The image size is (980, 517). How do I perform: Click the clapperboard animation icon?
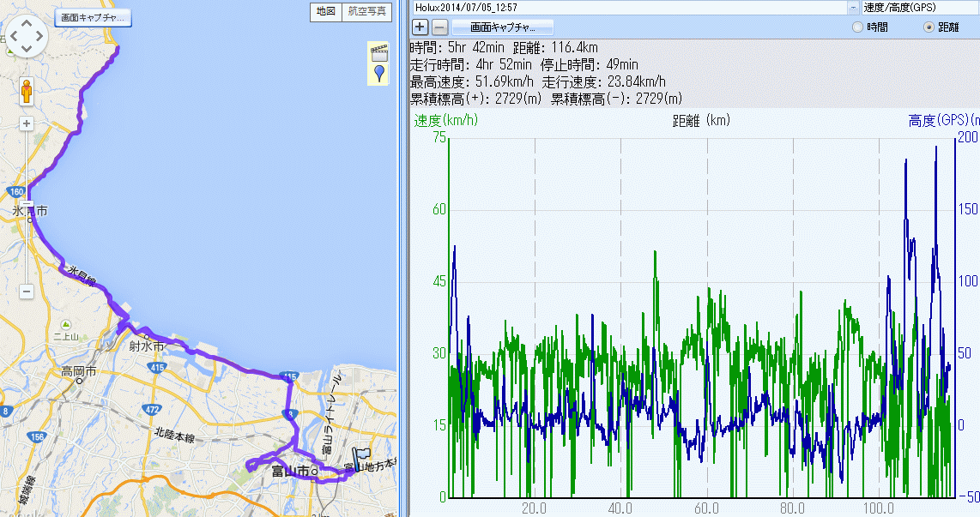pyautogui.click(x=378, y=51)
